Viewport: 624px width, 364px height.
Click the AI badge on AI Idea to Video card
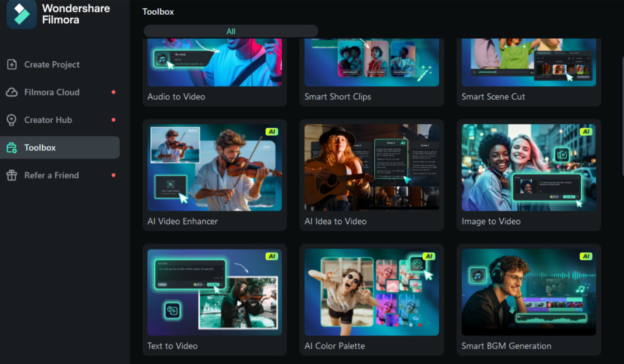[x=402, y=143]
